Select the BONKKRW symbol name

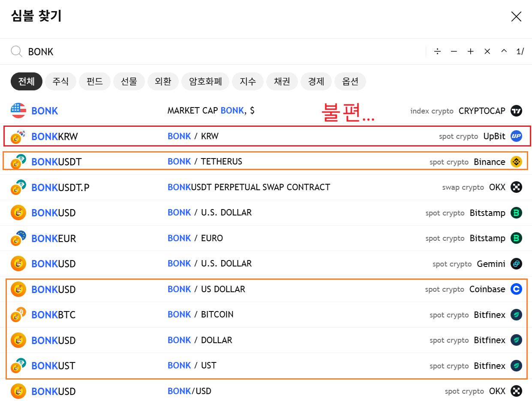(x=55, y=137)
